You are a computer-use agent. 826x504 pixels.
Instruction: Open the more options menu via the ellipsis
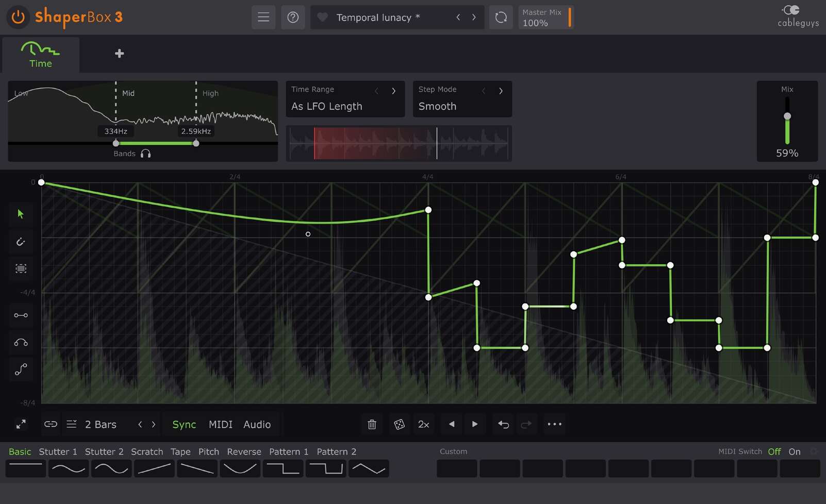click(x=554, y=424)
